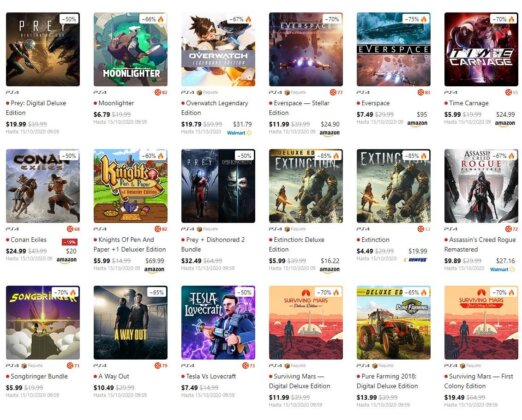
Task: Open the A Way Out cover image
Action: (x=130, y=322)
